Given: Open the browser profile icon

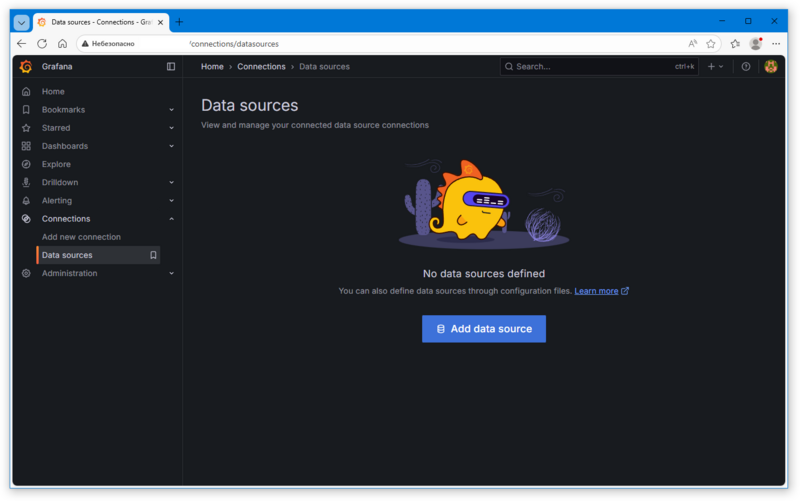Looking at the screenshot, I should (x=756, y=43).
